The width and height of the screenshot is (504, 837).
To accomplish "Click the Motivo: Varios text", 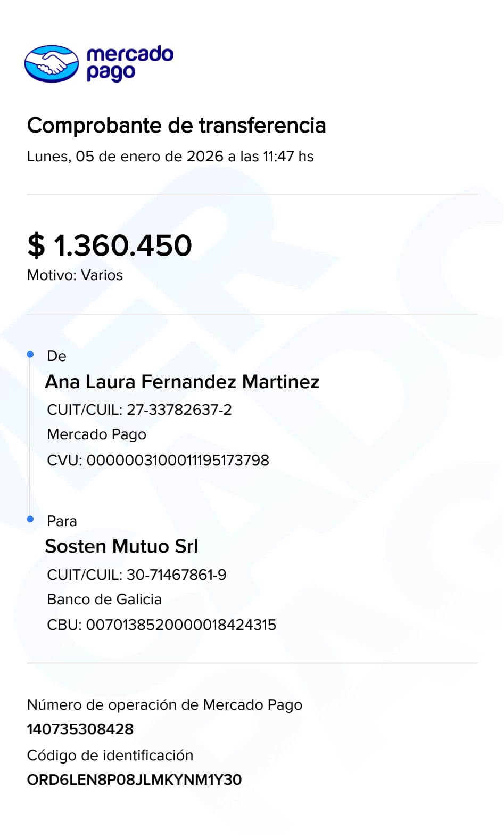I will [75, 275].
